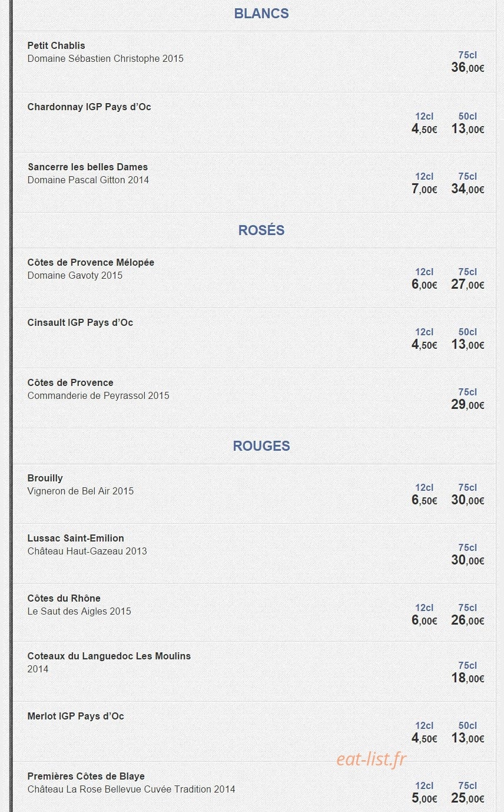Select the BLANCS section heading
Image resolution: width=504 pixels, height=812 pixels.
[261, 14]
